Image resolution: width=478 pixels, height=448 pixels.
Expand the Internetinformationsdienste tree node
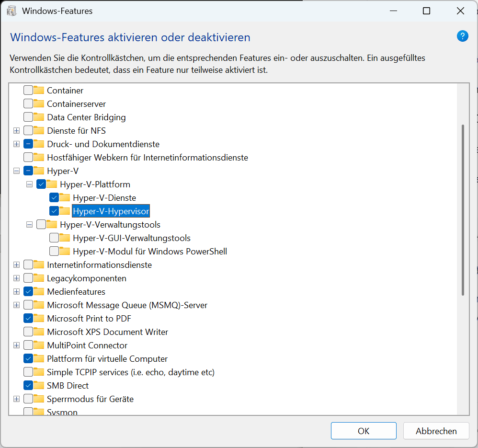click(x=16, y=264)
